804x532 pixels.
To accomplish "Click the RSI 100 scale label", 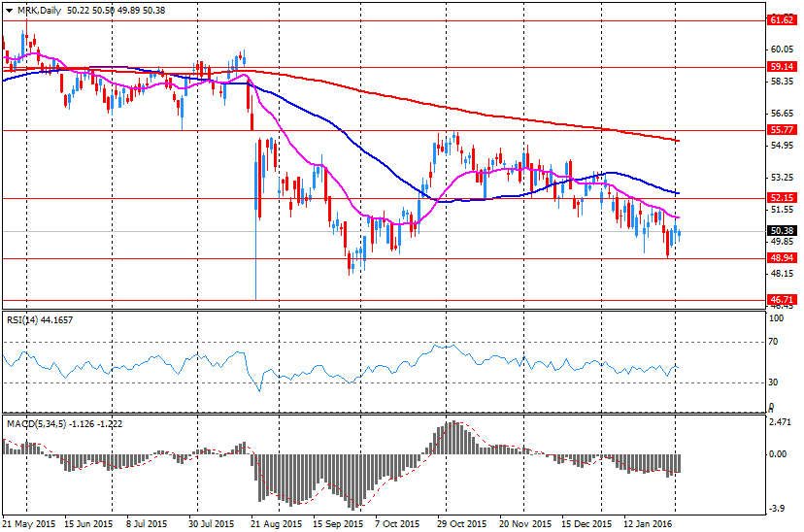I will [776, 318].
